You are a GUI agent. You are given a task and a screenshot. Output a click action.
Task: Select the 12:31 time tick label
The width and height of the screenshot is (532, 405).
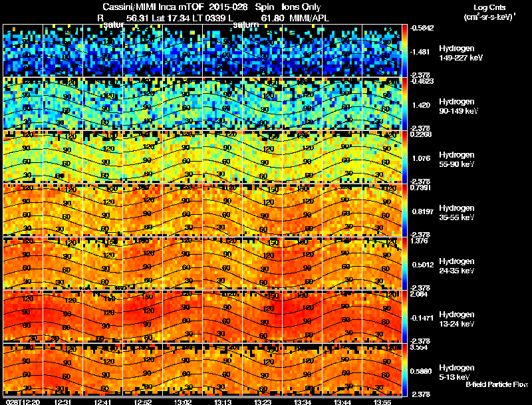[x=65, y=402]
